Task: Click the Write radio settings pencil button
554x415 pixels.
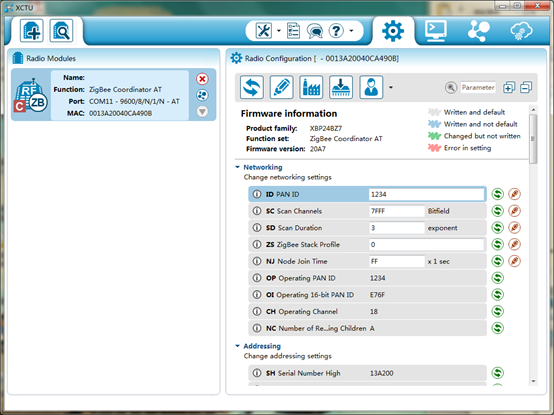Action: click(281, 87)
